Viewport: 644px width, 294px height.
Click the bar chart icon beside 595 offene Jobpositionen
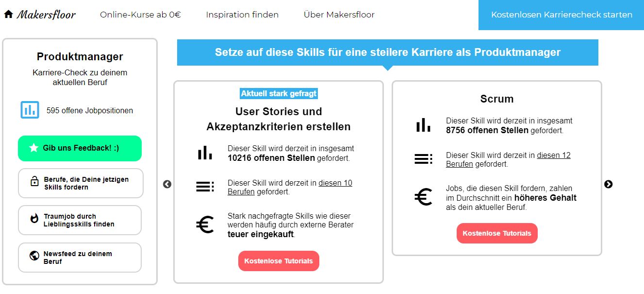(30, 110)
